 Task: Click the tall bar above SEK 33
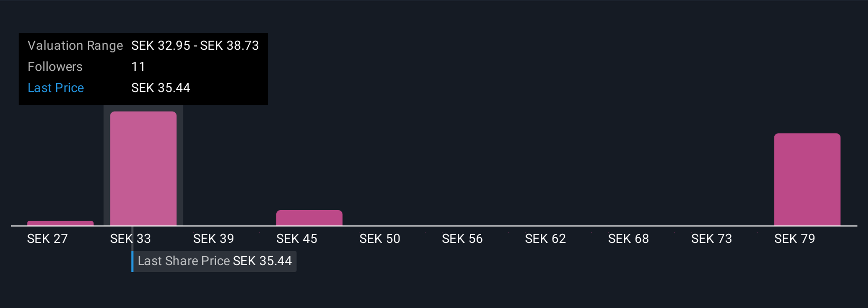[x=143, y=168]
